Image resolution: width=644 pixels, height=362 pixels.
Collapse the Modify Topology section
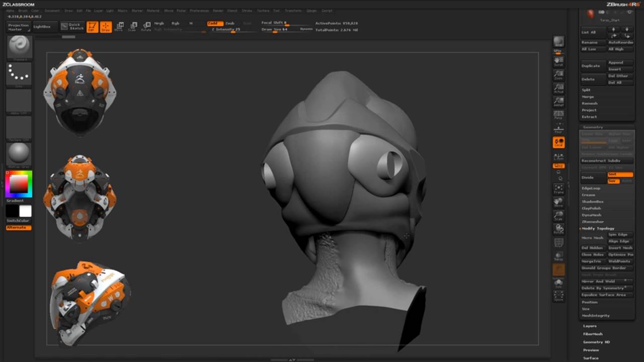598,228
